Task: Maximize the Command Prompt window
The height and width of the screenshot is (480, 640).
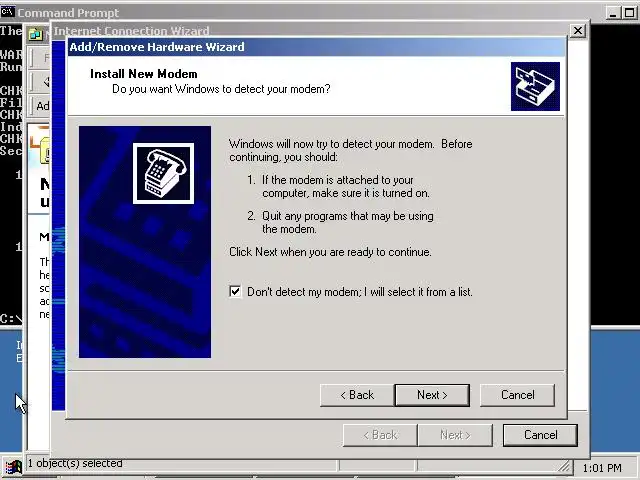Action: (x=629, y=13)
